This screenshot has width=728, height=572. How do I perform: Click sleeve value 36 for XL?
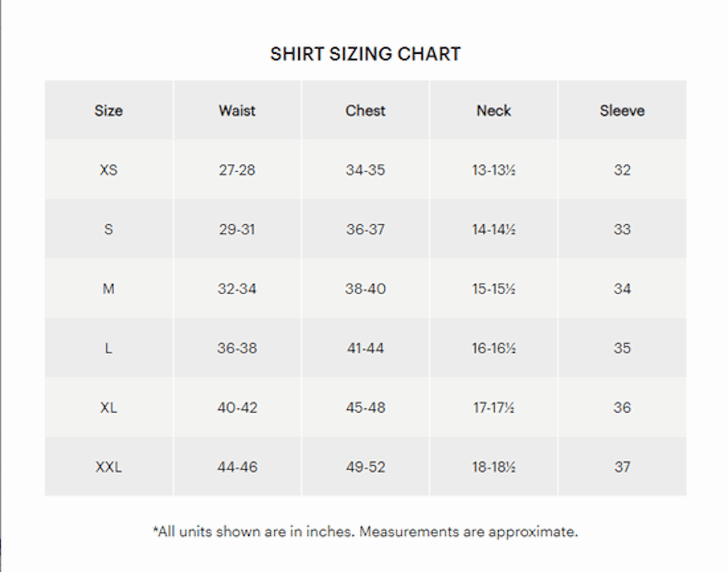click(622, 408)
